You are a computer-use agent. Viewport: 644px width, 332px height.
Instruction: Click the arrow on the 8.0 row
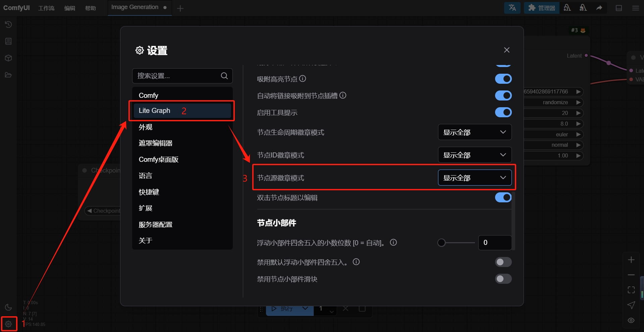click(x=578, y=124)
